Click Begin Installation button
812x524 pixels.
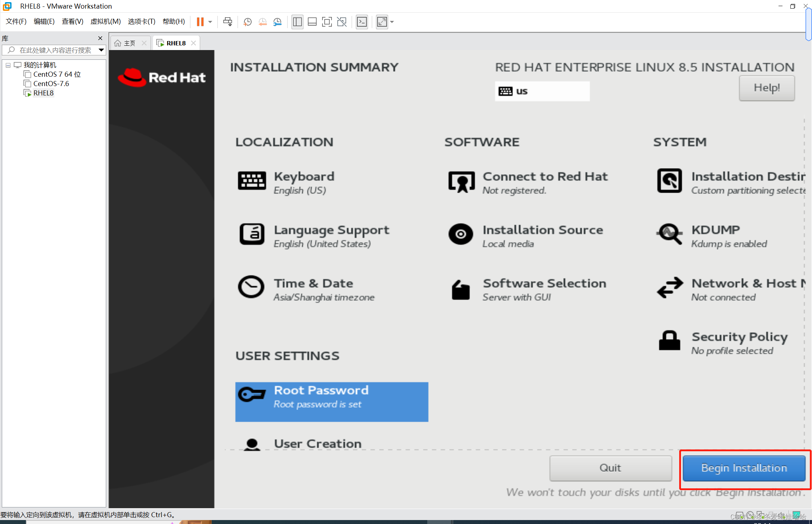(744, 468)
